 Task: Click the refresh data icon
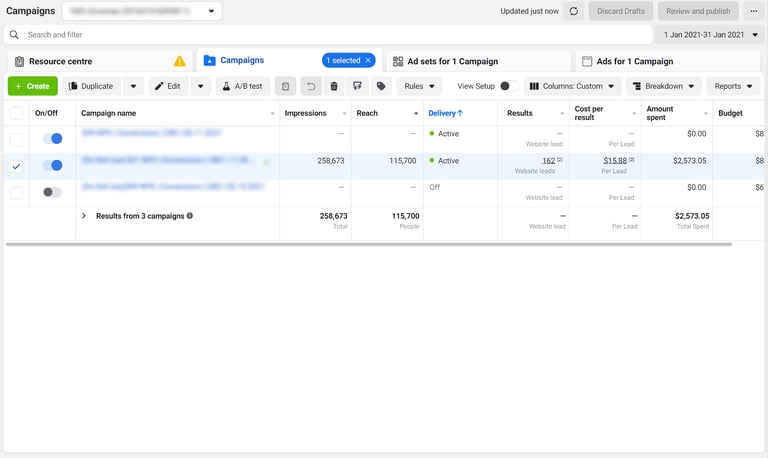point(574,11)
